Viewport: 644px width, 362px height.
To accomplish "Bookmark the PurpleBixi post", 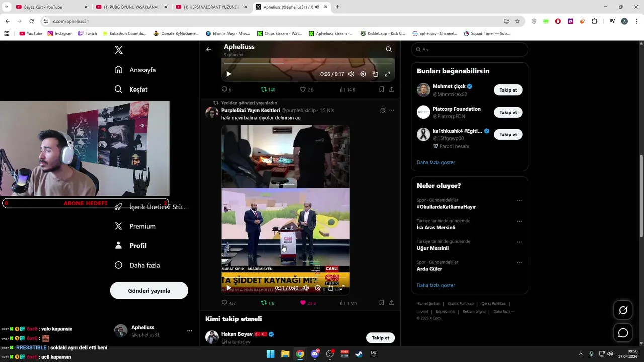I will pos(382,303).
